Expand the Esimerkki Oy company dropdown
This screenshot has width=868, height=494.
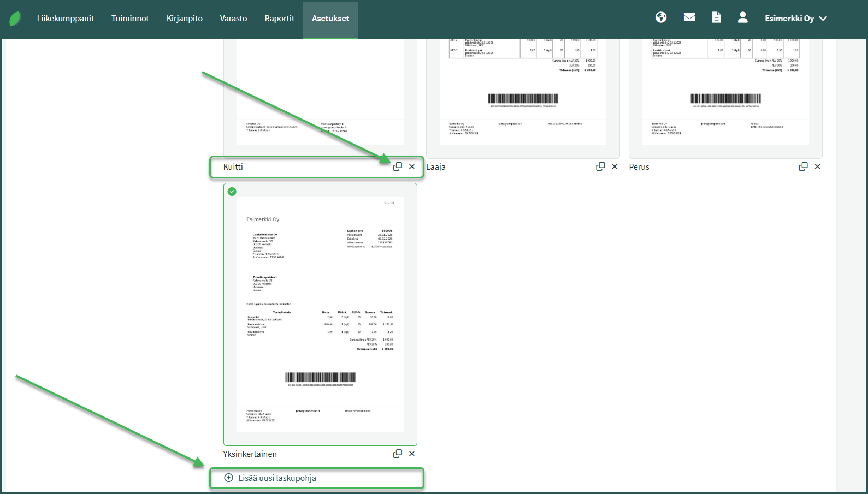pos(796,19)
